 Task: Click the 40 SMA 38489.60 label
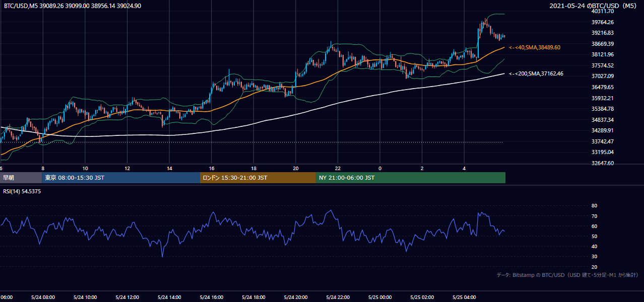click(535, 47)
